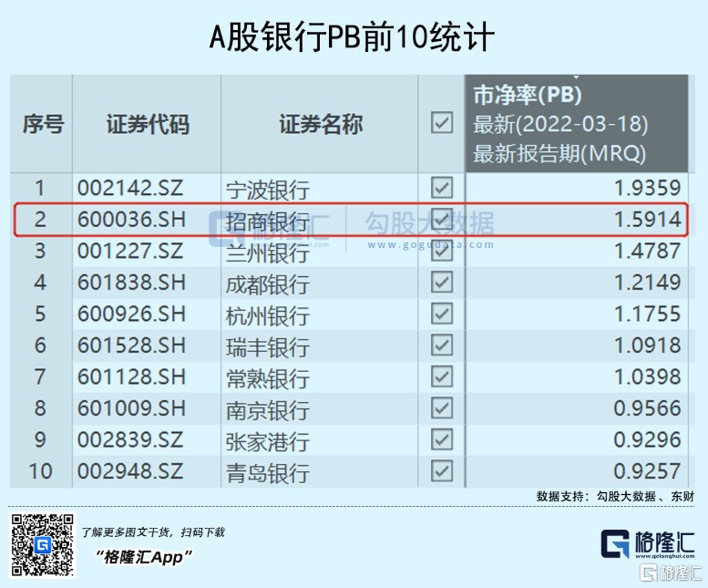Sort by the 市净率(PB) column header
Screen dimensions: 708x588
pos(577,124)
